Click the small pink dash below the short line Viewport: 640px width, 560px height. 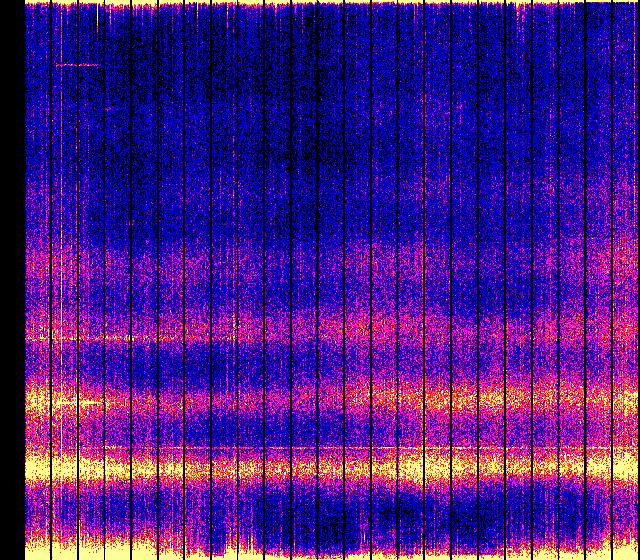click(x=108, y=106)
